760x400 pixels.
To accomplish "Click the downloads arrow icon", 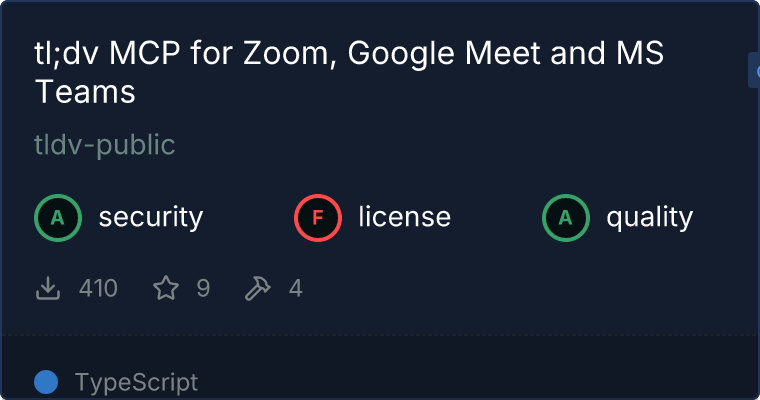I will click(x=48, y=289).
